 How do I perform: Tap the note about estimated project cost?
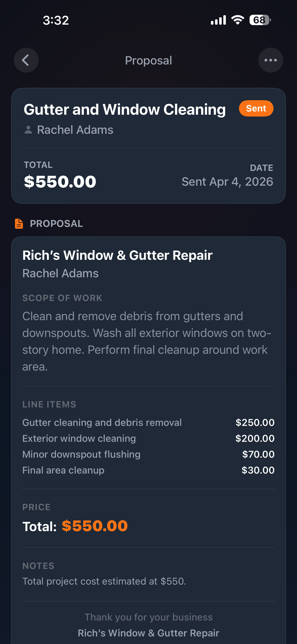pos(104,581)
